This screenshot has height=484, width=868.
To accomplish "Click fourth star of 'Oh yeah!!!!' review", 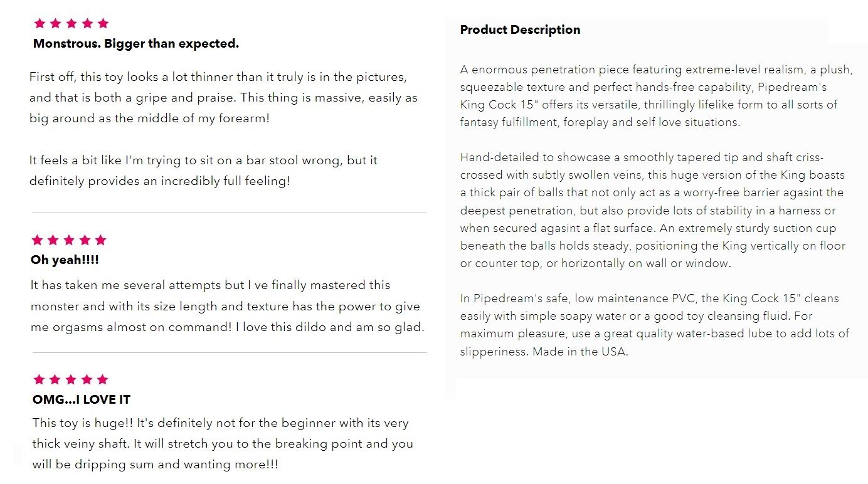I will pyautogui.click(x=85, y=240).
